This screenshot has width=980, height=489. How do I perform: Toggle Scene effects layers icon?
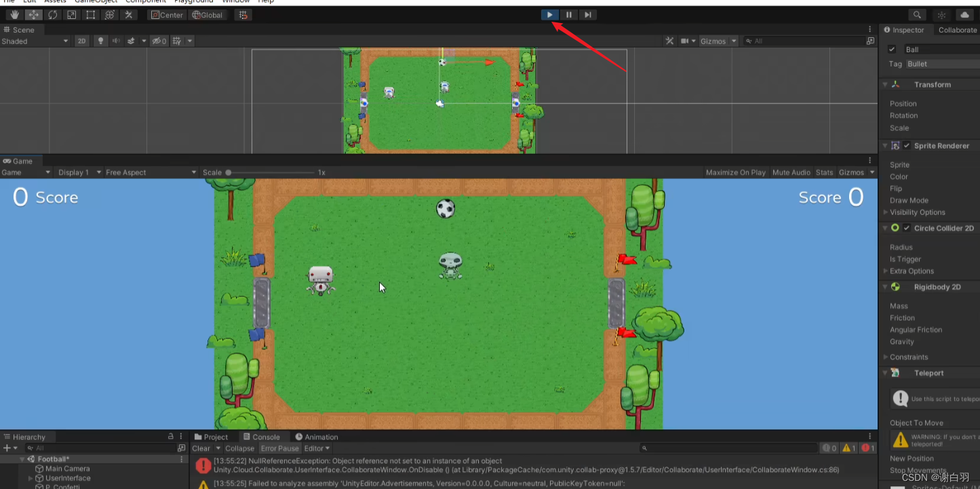click(132, 41)
